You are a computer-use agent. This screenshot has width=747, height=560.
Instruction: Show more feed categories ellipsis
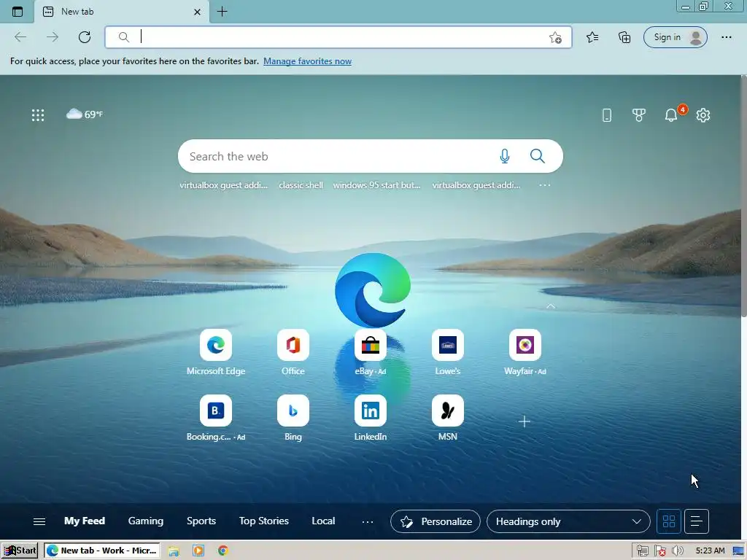368,522
